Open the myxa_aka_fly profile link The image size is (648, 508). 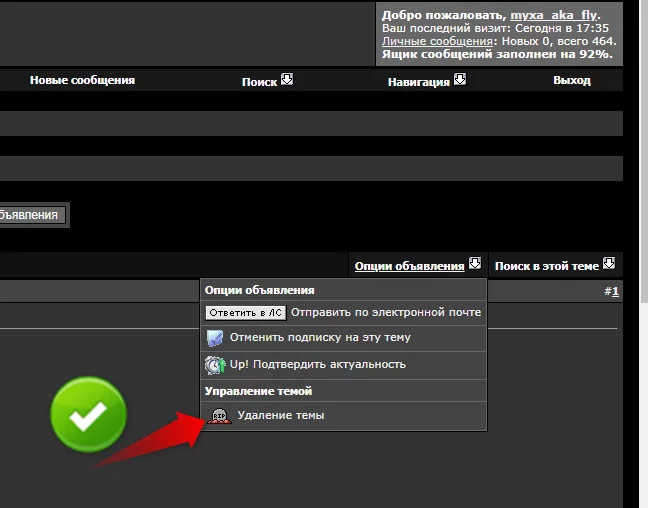(553, 15)
